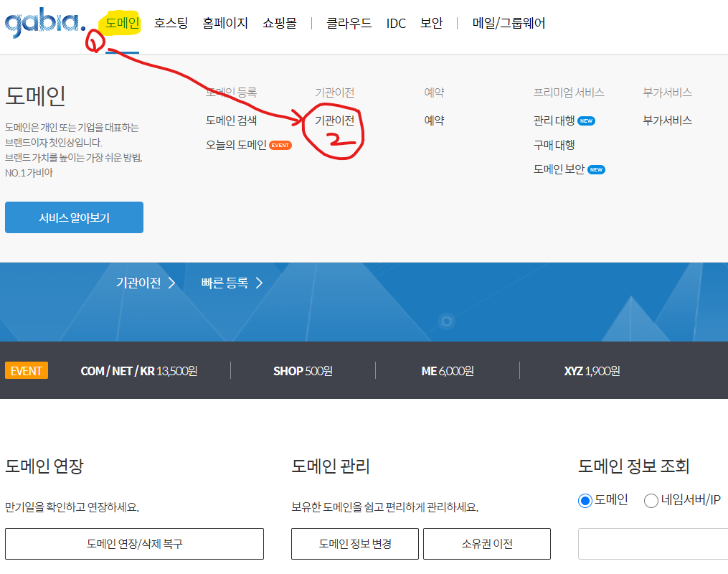This screenshot has width=728, height=574.
Task: Select XYZ 1,900원 offer
Action: coord(592,371)
